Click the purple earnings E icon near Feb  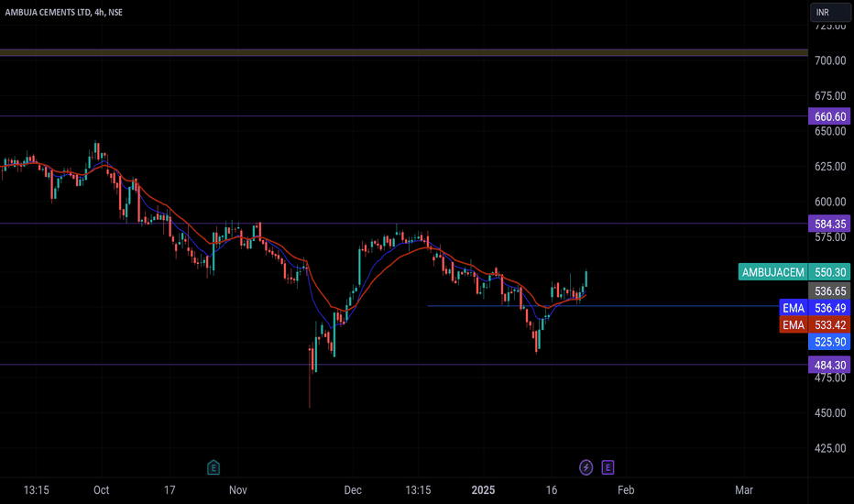[608, 467]
